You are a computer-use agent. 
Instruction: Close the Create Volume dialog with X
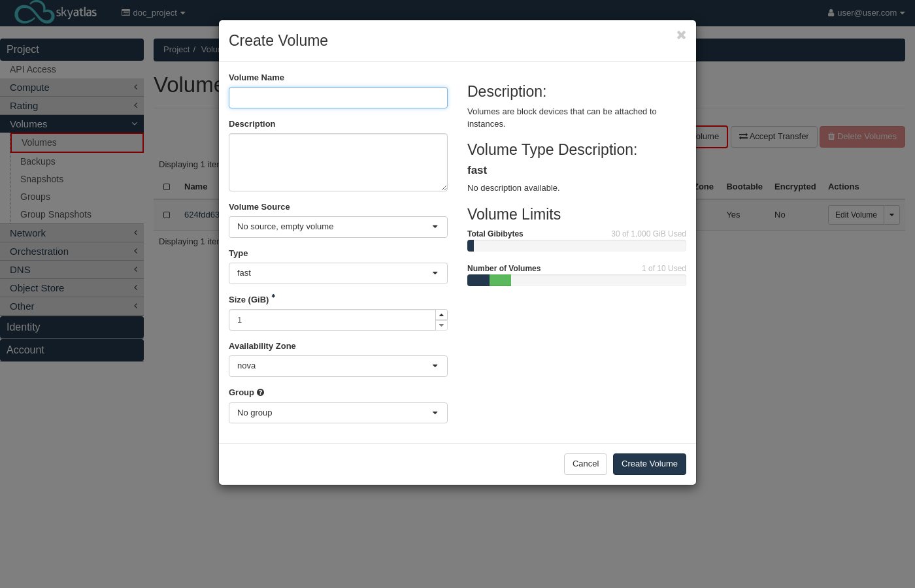tap(681, 35)
